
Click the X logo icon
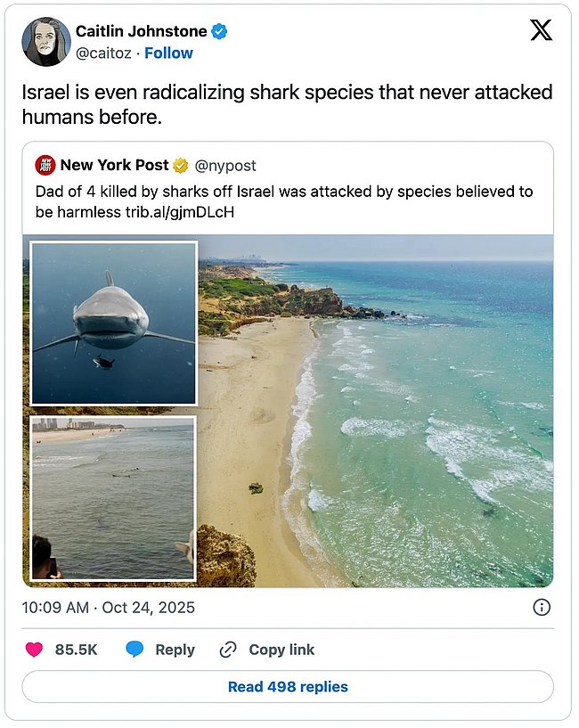[x=541, y=30]
